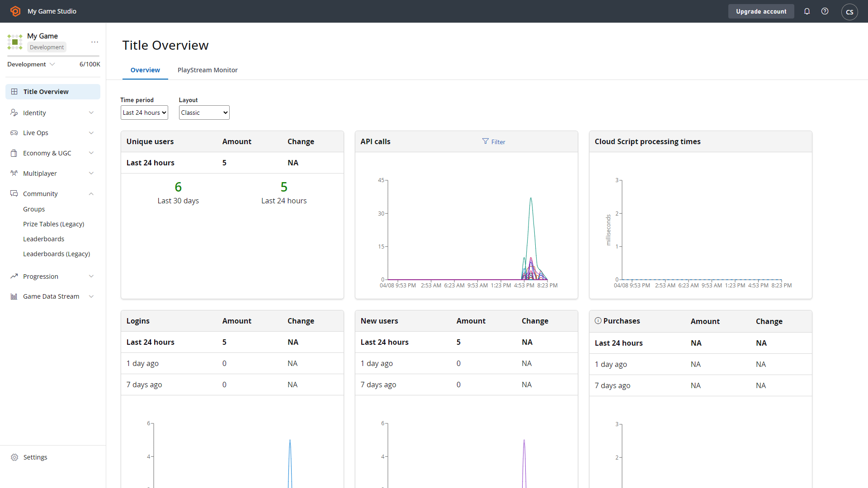Image resolution: width=868 pixels, height=488 pixels.
Task: Click the My Game title name
Action: point(42,36)
